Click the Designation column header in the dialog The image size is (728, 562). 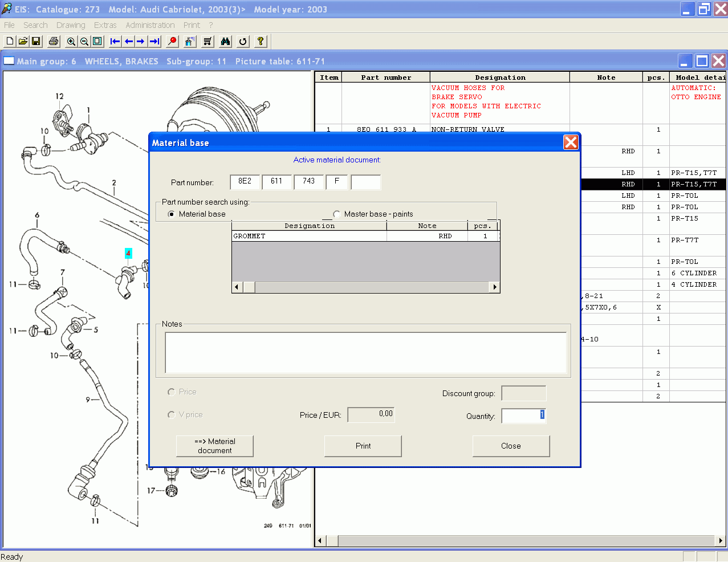coord(310,226)
